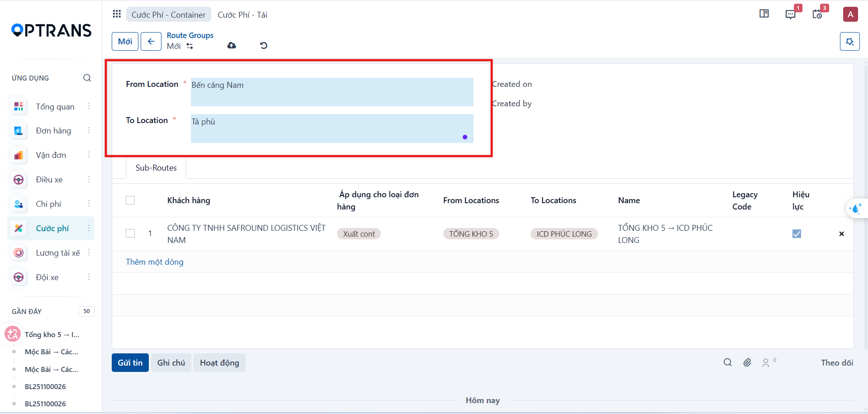Screen dimensions: 868x414
Task: Toggle the Hiệu lực checkbox in row 1
Action: click(x=797, y=233)
